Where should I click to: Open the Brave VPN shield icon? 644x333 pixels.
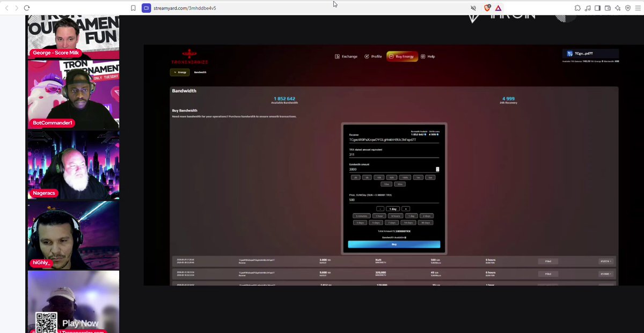628,8
